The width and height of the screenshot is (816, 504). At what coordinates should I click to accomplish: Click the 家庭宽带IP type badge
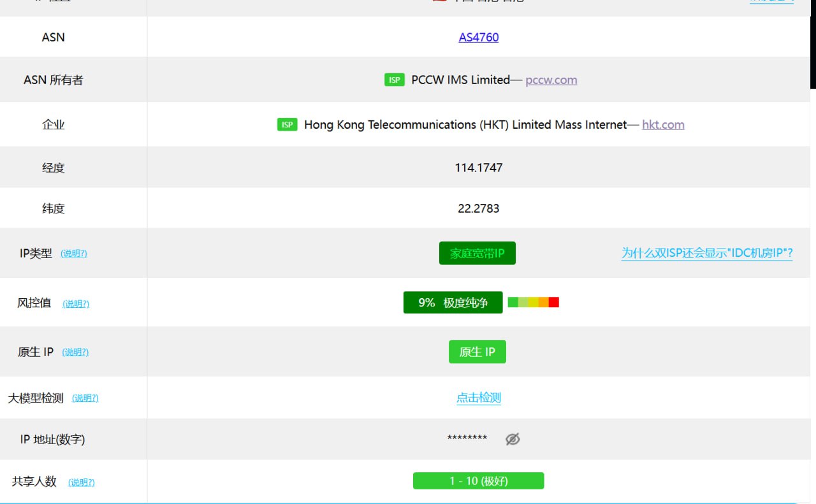click(x=477, y=253)
